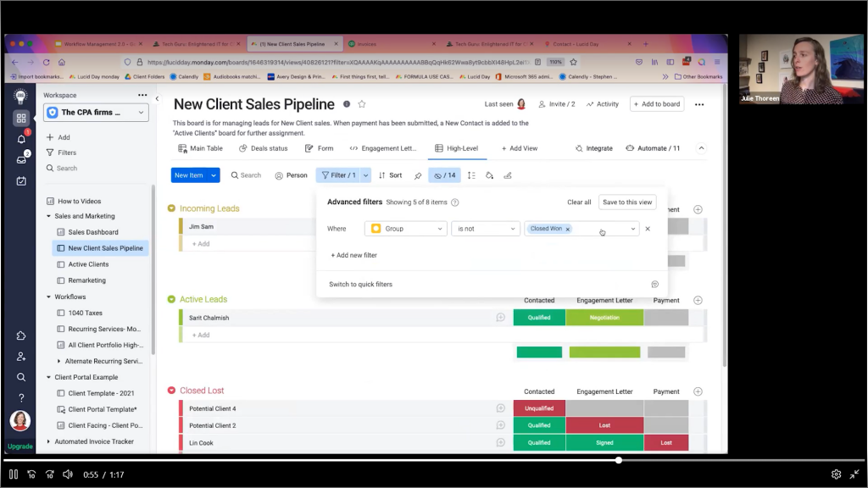Click Save to this view
Image resolution: width=868 pixels, height=488 pixels.
coord(627,202)
